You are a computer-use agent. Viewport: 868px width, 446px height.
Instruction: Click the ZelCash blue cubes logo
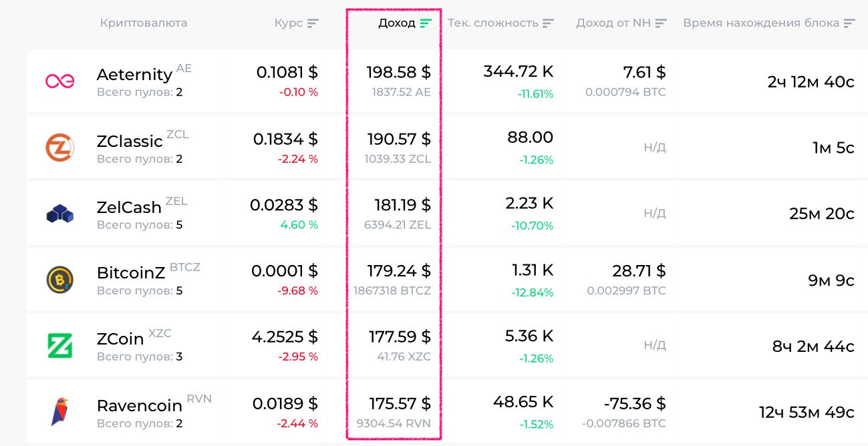click(x=59, y=214)
